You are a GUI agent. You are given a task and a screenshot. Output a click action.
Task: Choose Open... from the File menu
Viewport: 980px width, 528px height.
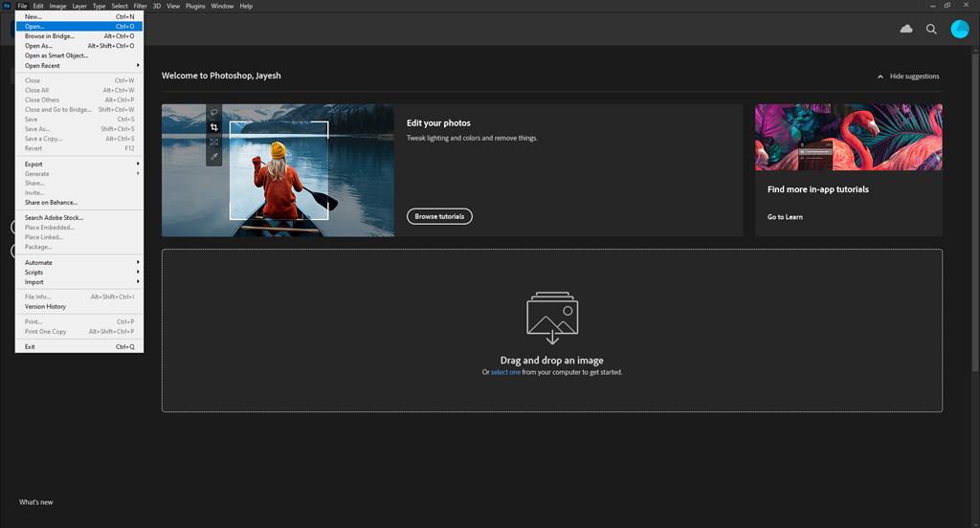point(79,26)
